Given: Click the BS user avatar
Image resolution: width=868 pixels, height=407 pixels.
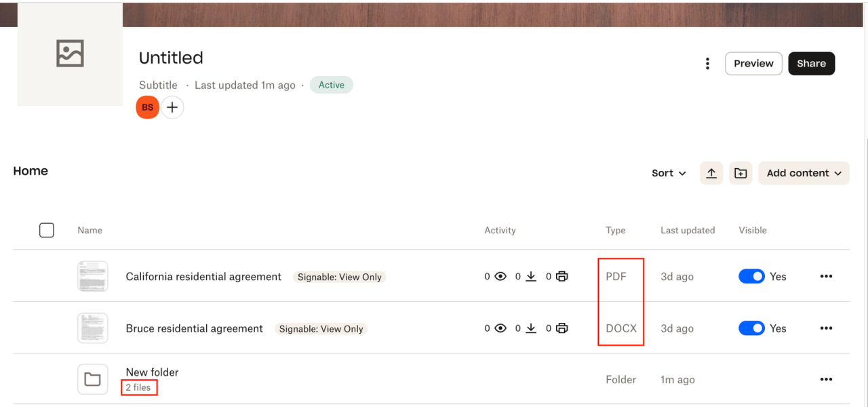Looking at the screenshot, I should click(x=147, y=107).
